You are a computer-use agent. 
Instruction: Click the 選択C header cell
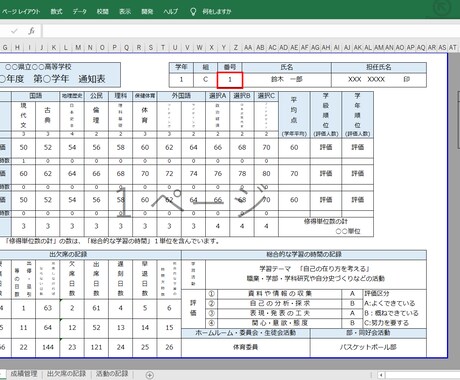click(x=266, y=96)
